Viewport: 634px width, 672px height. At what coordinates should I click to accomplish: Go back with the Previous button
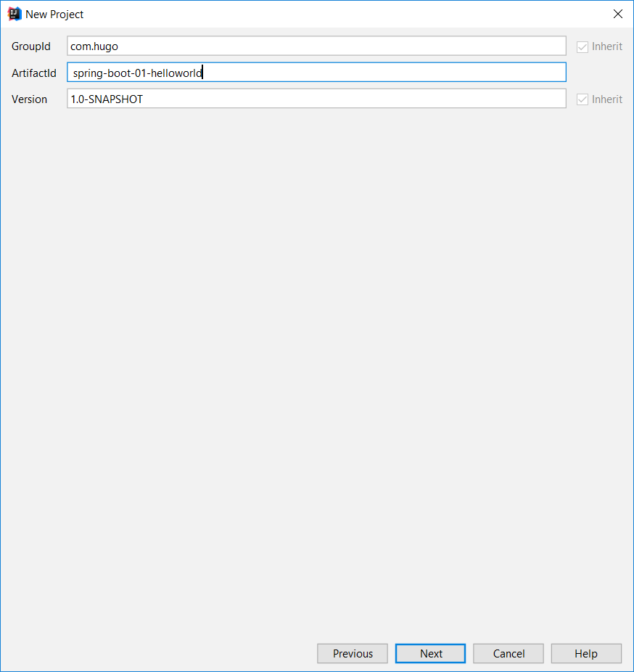pos(353,654)
